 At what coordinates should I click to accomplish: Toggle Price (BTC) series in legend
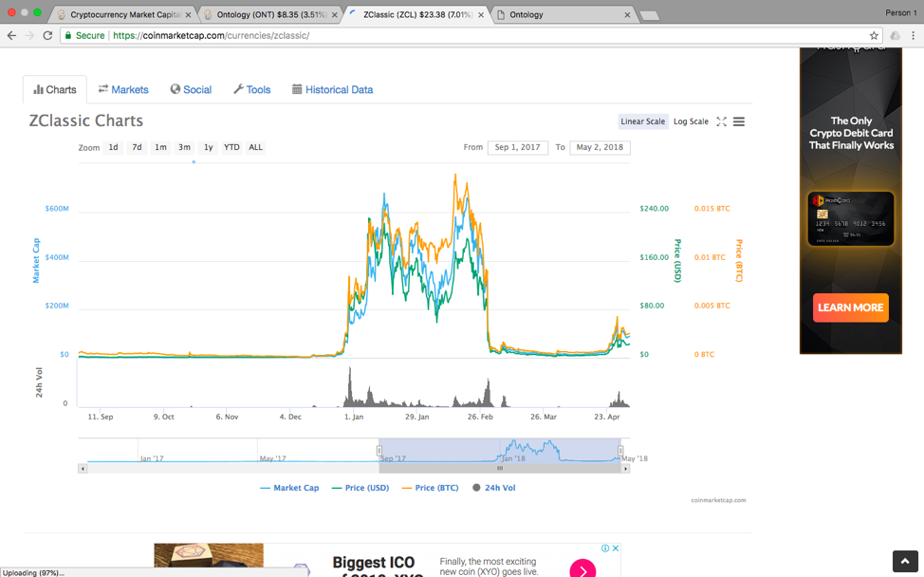(x=430, y=488)
